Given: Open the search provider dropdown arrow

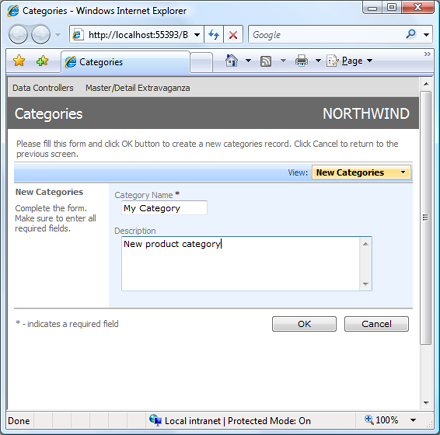Looking at the screenshot, I should [x=426, y=35].
